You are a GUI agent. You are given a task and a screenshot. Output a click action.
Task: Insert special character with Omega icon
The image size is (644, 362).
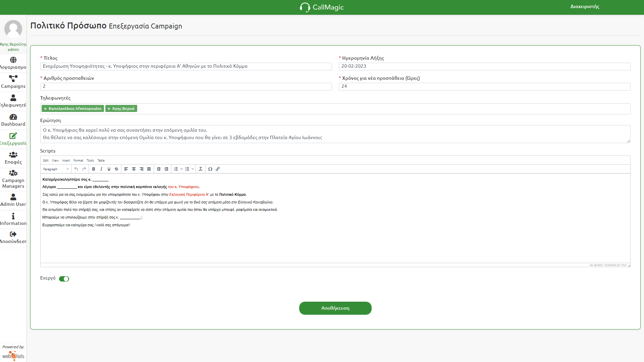(210, 169)
